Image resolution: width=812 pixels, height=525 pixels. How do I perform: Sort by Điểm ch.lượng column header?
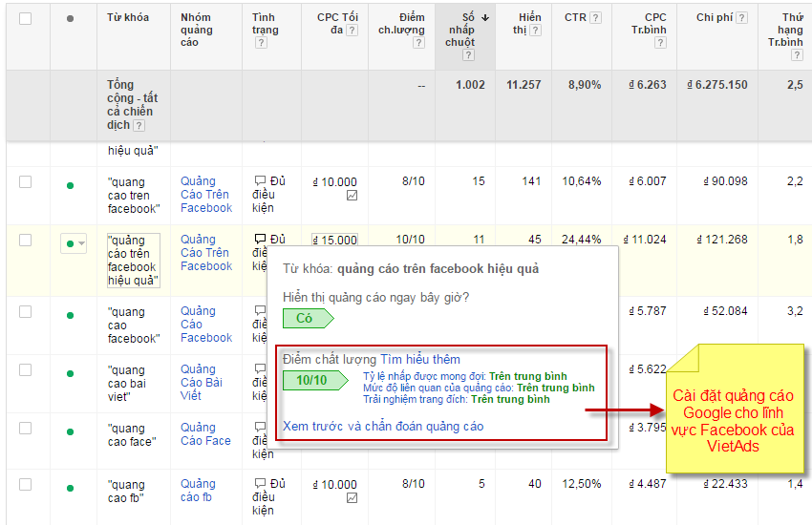click(401, 24)
